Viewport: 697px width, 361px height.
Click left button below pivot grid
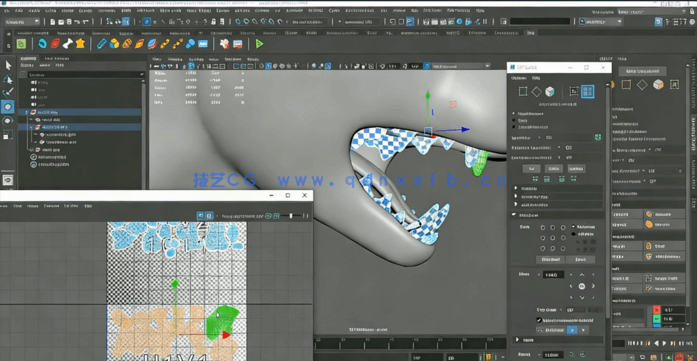click(x=551, y=259)
